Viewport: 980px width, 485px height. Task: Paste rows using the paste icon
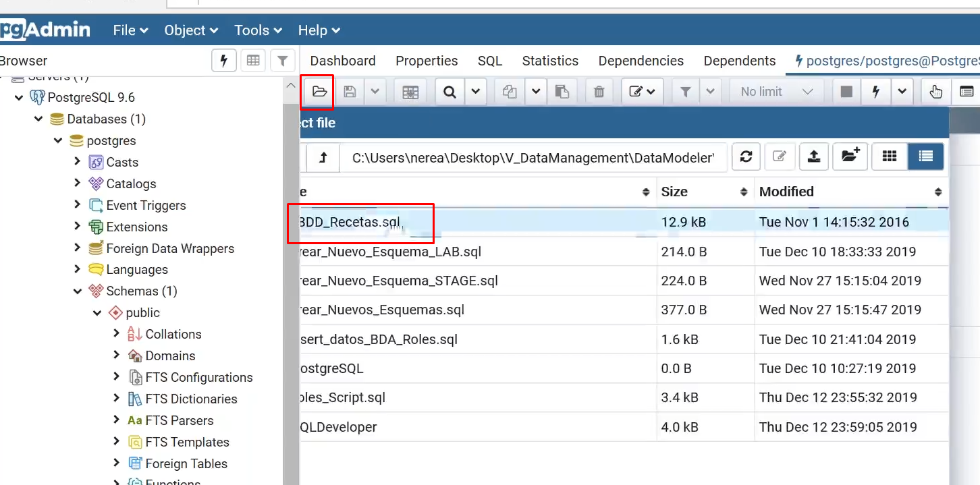coord(563,91)
